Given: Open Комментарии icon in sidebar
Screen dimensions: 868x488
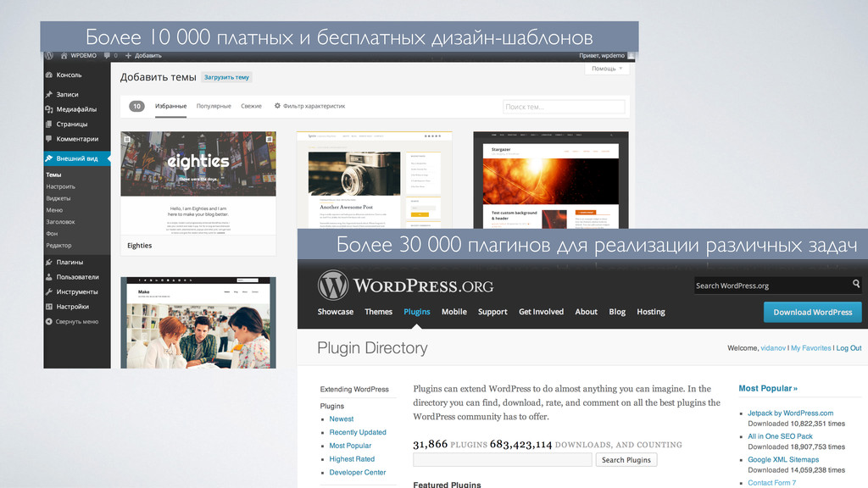Looking at the screenshot, I should click(48, 138).
